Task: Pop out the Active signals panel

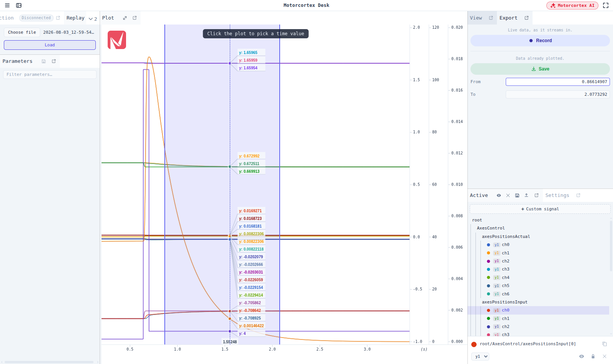Action: (x=537, y=195)
